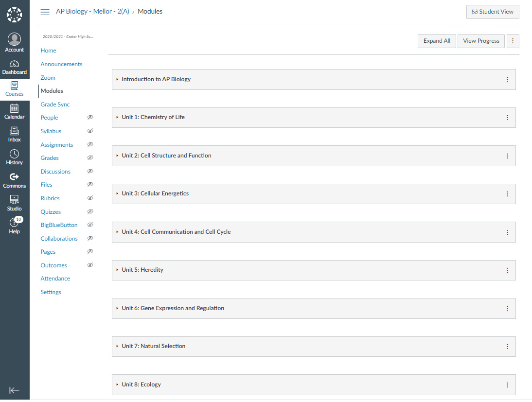
Task: Open Commons from the sidebar
Action: click(x=14, y=180)
